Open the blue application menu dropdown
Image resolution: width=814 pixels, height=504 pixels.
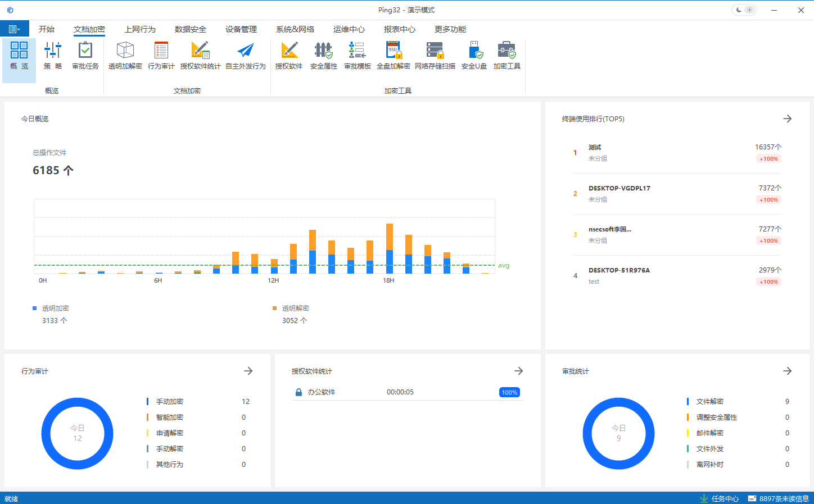[15, 29]
